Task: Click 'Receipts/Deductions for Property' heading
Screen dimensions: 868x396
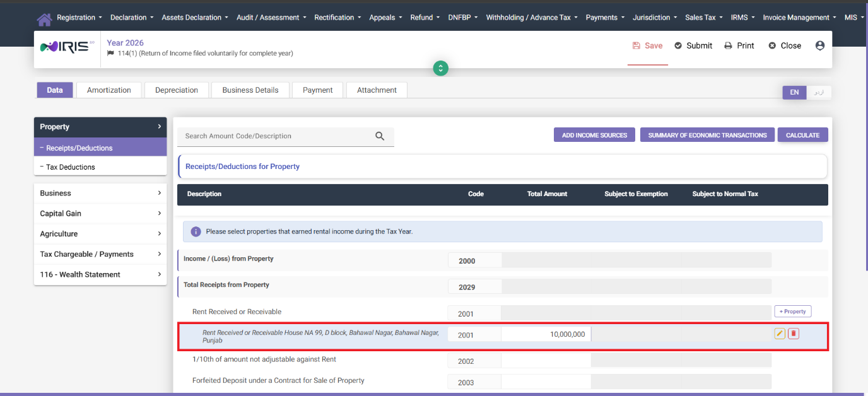Action: pos(242,166)
